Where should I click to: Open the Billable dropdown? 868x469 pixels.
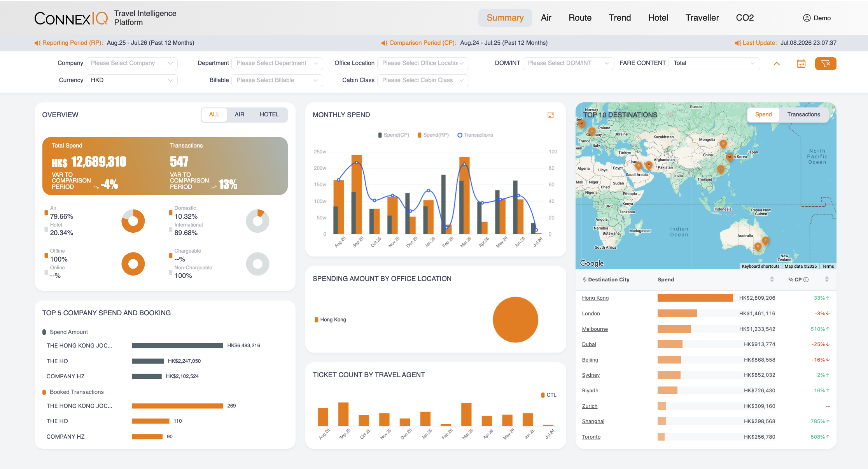click(x=277, y=80)
